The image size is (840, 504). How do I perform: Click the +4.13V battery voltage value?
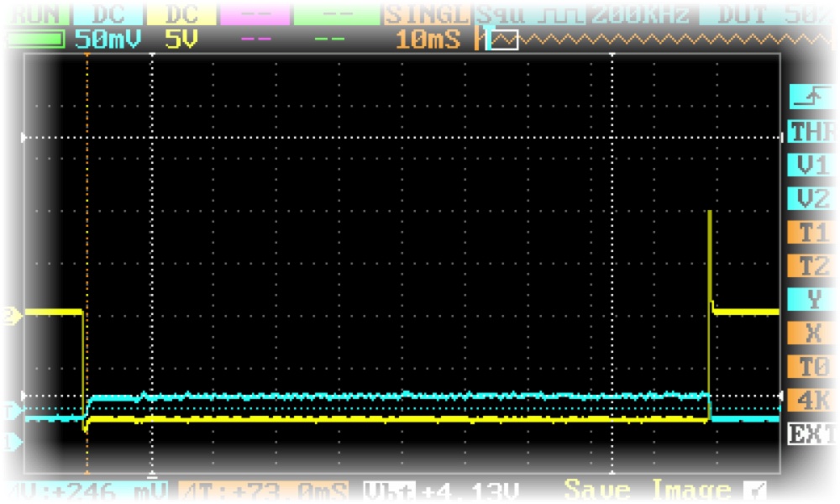tap(471, 490)
